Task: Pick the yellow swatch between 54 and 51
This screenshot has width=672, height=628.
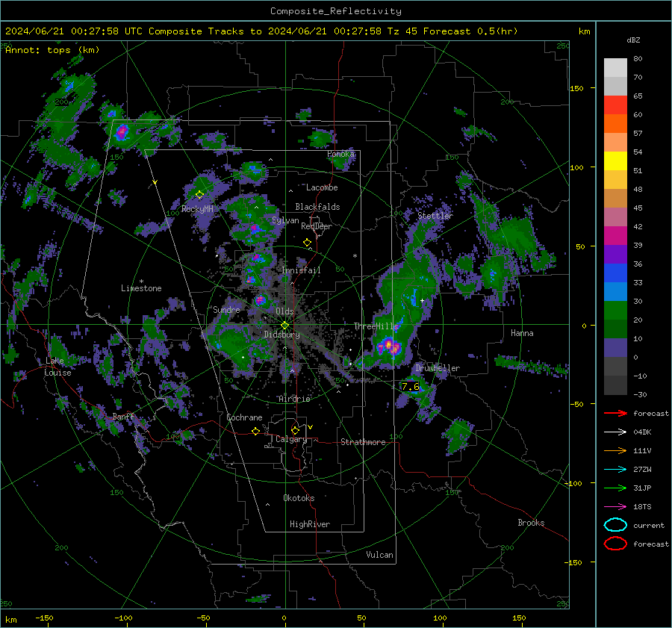Action: click(x=615, y=161)
